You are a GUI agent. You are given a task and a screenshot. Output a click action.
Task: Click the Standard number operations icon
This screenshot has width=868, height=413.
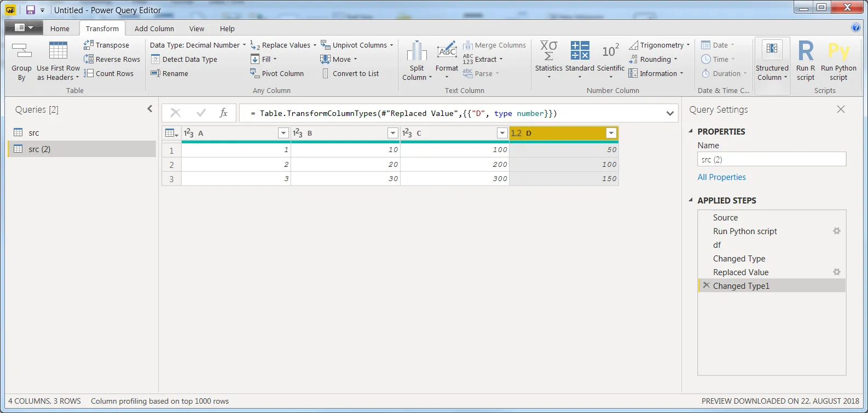pos(580,51)
